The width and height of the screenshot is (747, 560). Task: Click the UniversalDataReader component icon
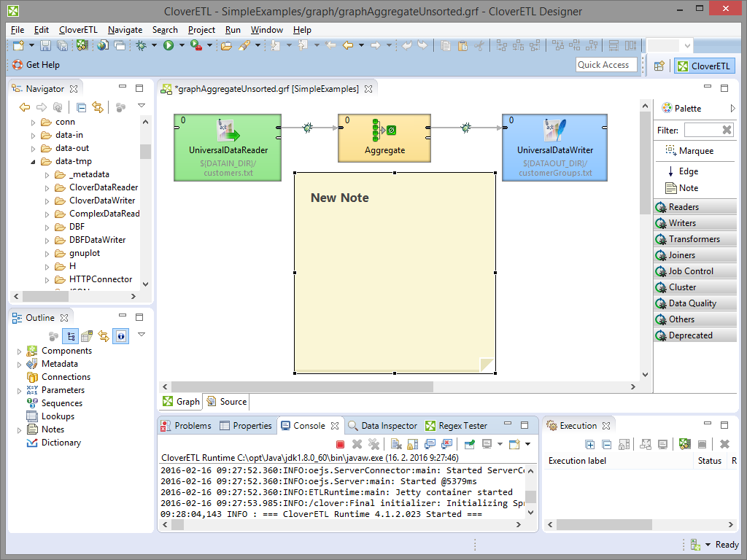pyautogui.click(x=228, y=131)
